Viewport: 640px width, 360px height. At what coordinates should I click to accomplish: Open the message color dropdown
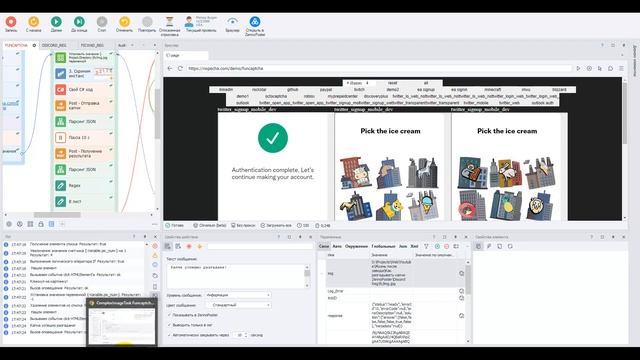tap(238, 305)
